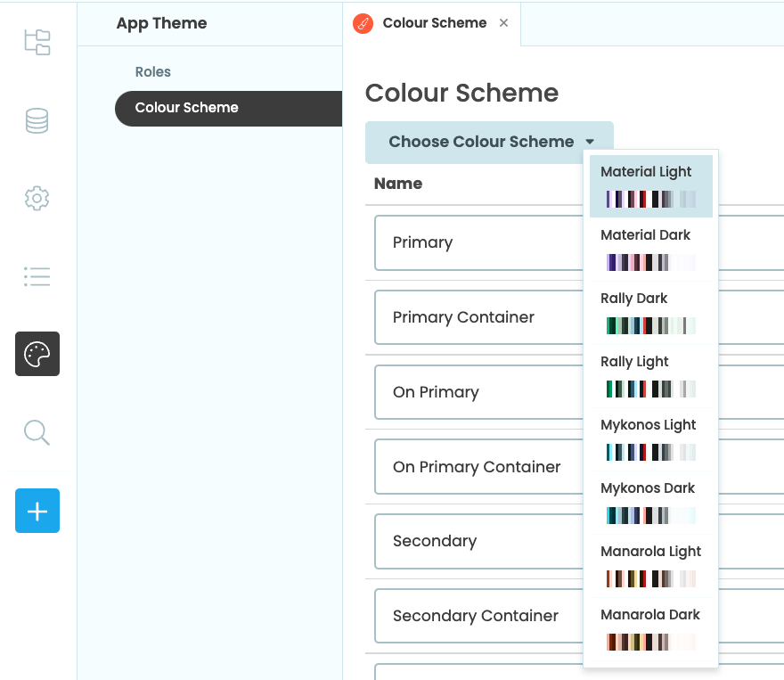Click the blue plus icon in sidebar
This screenshot has height=680, width=784.
pyautogui.click(x=37, y=511)
